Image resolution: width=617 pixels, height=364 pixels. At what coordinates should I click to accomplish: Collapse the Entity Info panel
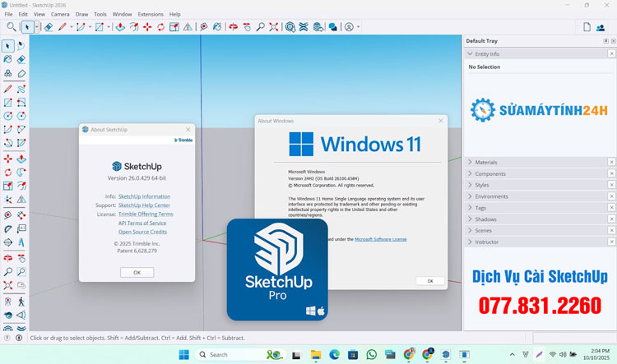[470, 53]
